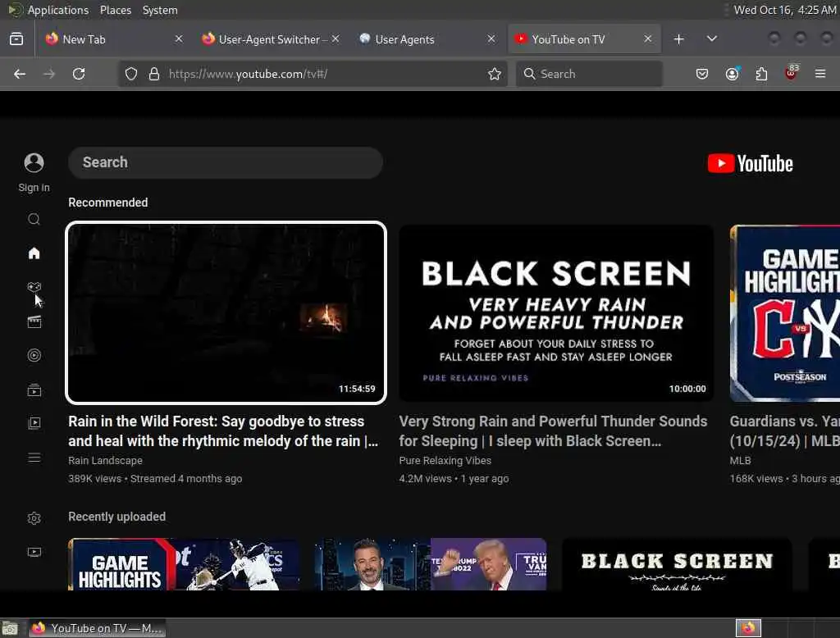The image size is (840, 638).
Task: Open the Music circle icon in sidebar
Action: pos(34,355)
